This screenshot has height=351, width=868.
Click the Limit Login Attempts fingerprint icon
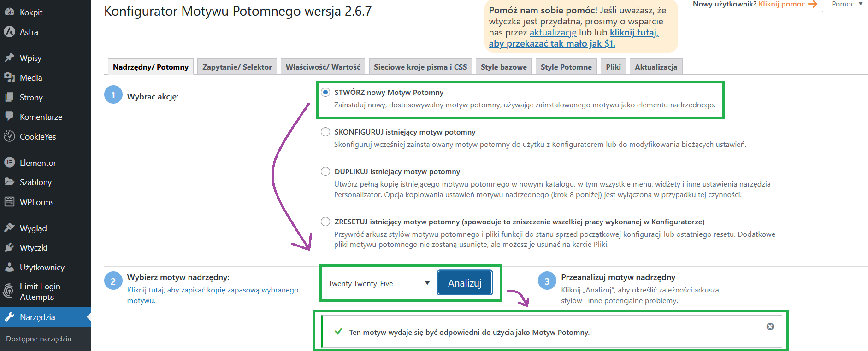coord(9,292)
